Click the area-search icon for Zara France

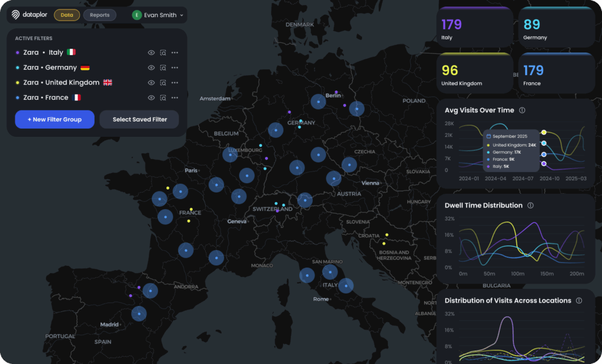[163, 98]
